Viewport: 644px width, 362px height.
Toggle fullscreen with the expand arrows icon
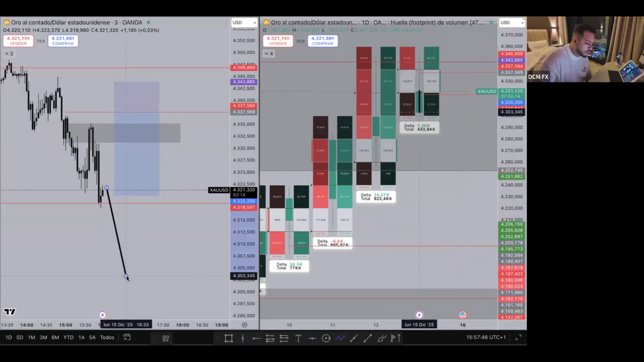(518, 338)
